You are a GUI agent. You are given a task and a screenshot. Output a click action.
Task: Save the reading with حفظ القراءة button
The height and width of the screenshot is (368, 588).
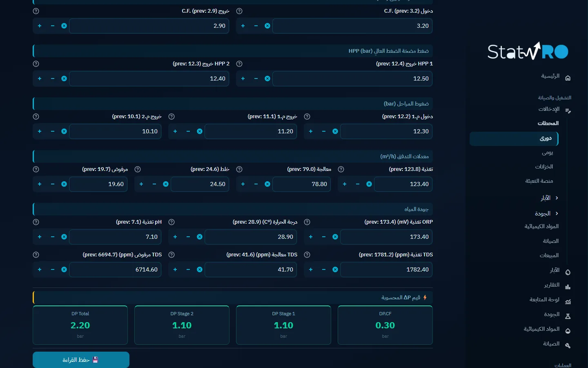pos(81,360)
